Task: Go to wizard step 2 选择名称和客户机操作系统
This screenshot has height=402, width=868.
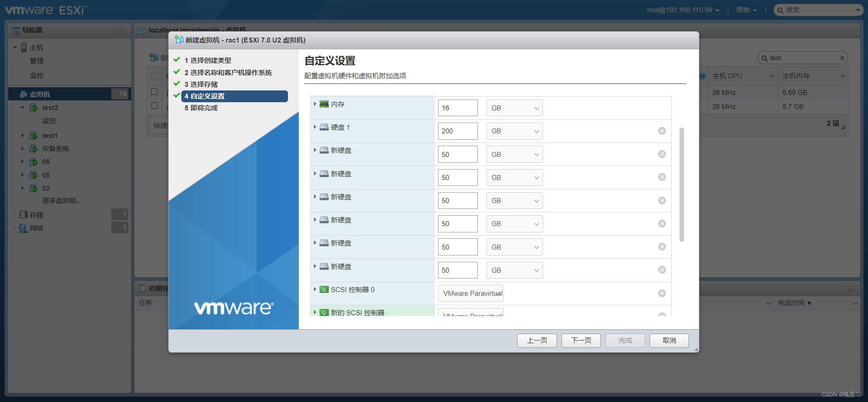Action: pyautogui.click(x=228, y=73)
